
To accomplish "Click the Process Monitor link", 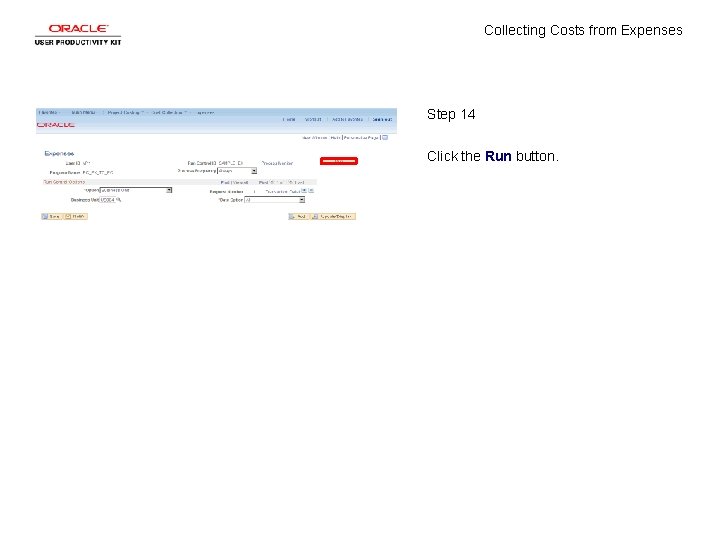I will point(277,163).
